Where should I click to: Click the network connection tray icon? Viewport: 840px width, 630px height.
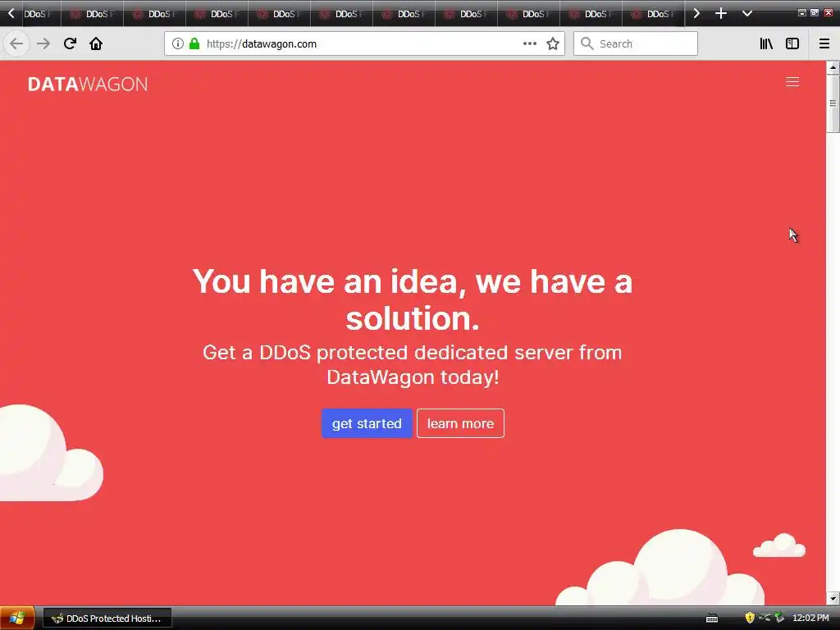pyautogui.click(x=765, y=618)
